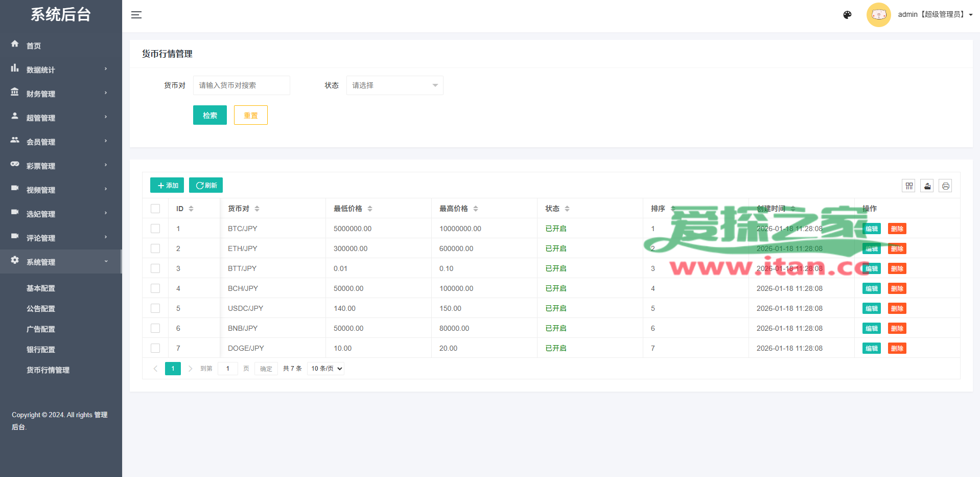
Task: Select the DOGE/JPY row checkbox
Action: coord(155,348)
